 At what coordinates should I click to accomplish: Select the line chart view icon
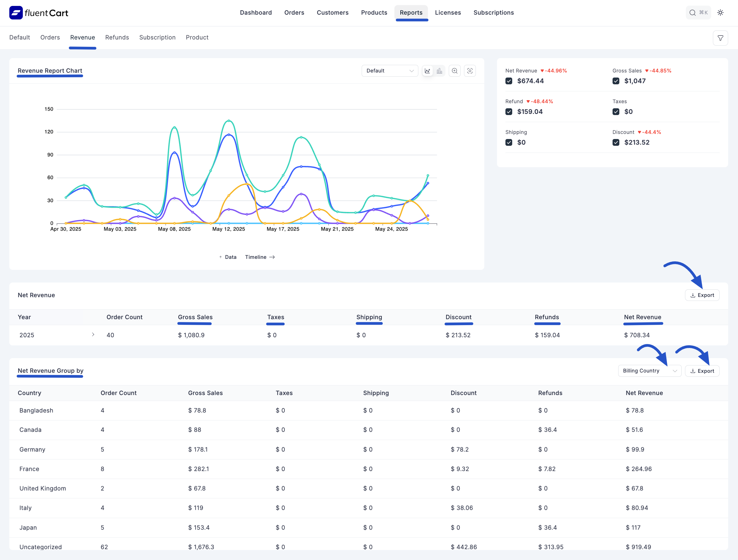click(427, 71)
